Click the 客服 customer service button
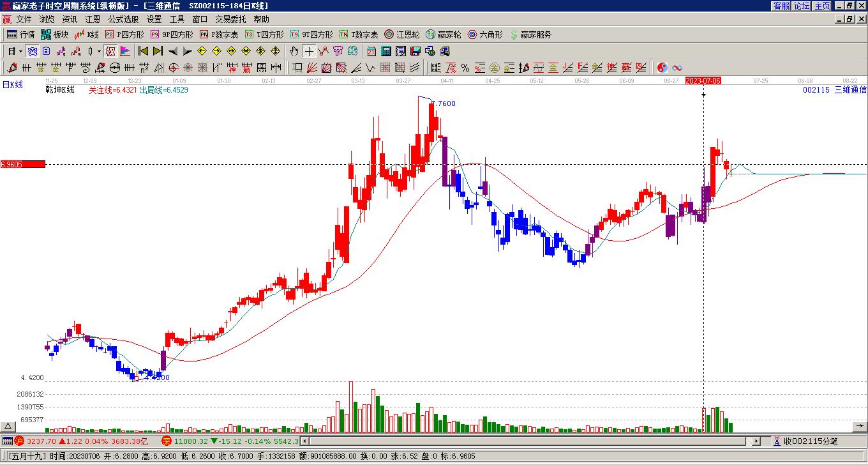 pos(781,6)
